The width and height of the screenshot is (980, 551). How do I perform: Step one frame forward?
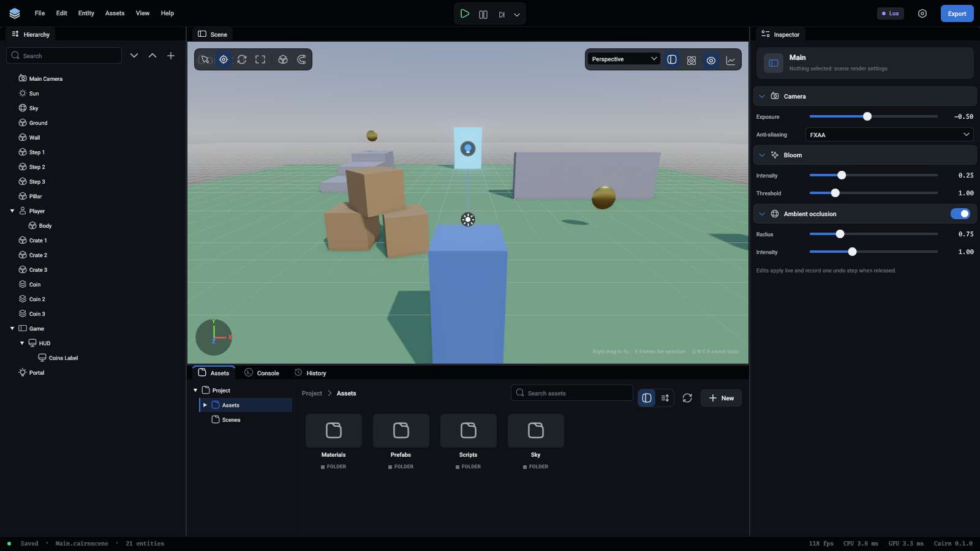[x=502, y=14]
